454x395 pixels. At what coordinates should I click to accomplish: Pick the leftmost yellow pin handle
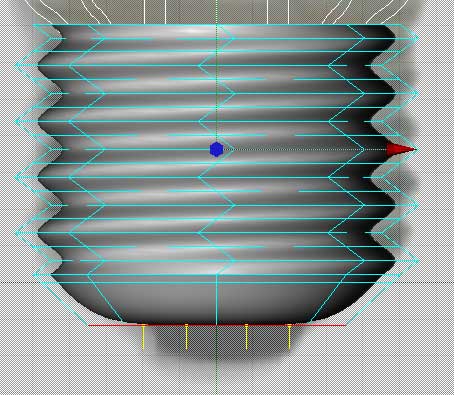click(x=143, y=337)
